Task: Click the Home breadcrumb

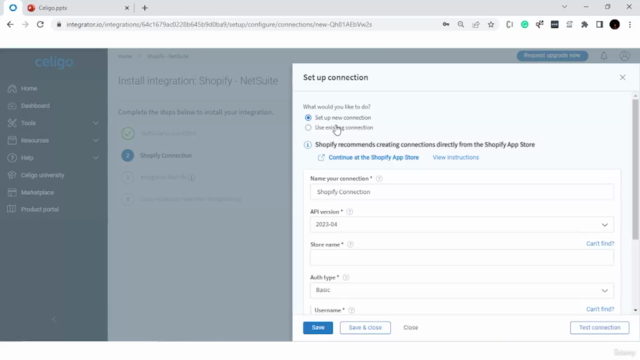Action: [x=125, y=56]
